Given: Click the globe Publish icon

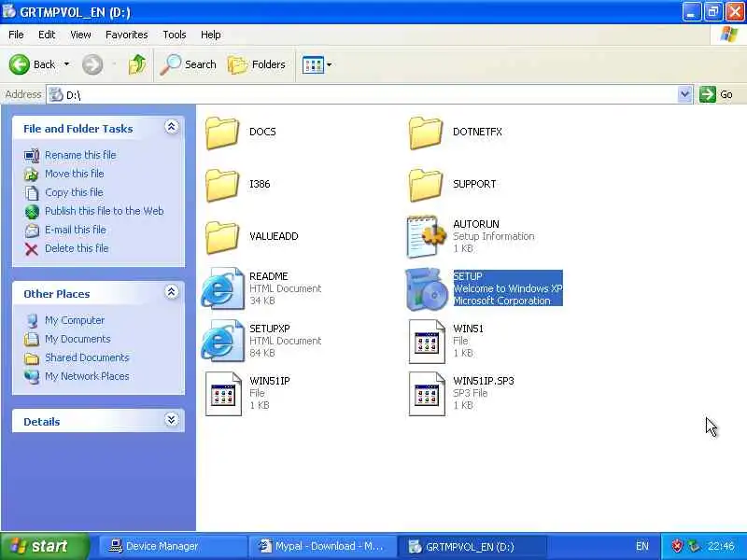Looking at the screenshot, I should (x=32, y=212).
